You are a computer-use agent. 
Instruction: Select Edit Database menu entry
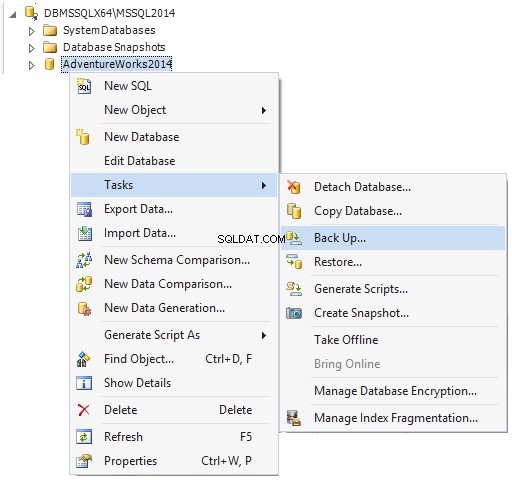(x=174, y=161)
